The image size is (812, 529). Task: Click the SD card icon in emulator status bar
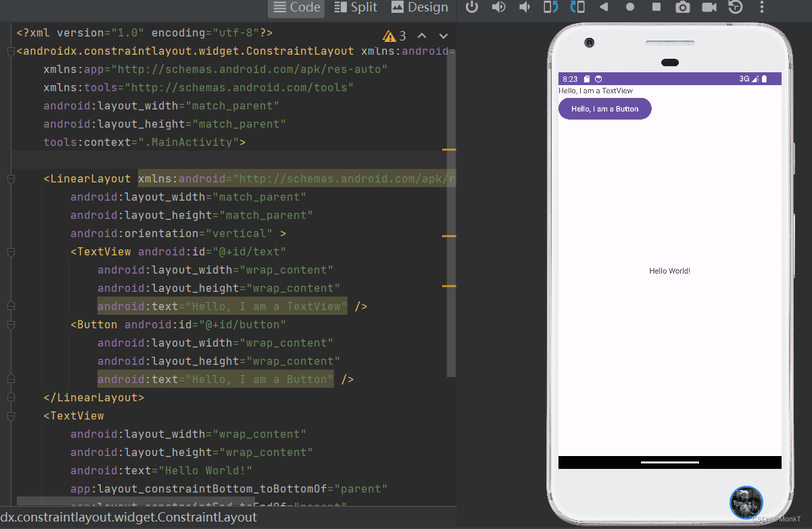click(x=587, y=79)
